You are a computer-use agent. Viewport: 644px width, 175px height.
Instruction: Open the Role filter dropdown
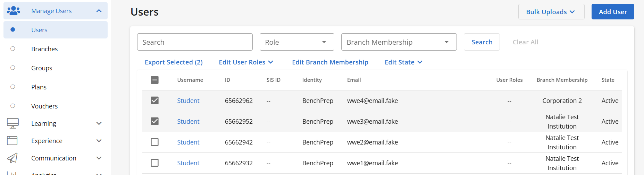(297, 42)
